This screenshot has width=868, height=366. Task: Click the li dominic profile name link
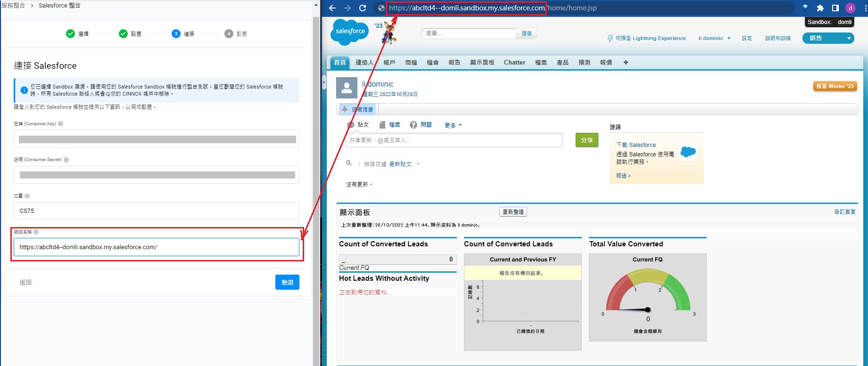pos(378,84)
